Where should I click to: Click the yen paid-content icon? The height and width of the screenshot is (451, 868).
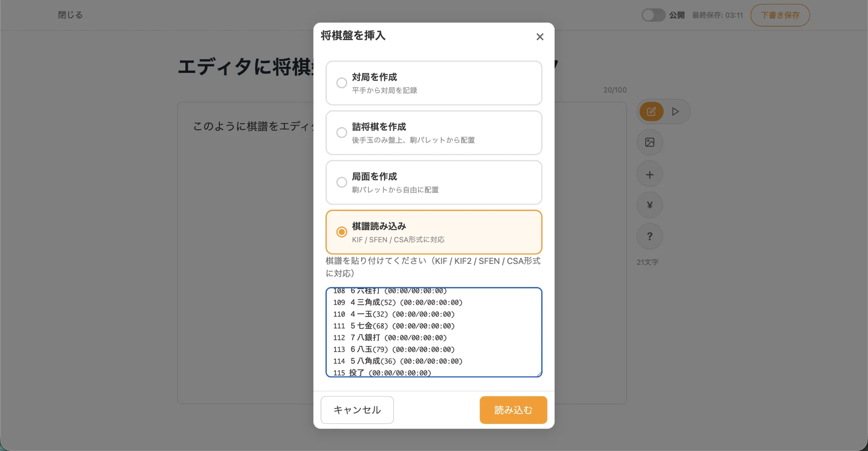click(x=650, y=205)
